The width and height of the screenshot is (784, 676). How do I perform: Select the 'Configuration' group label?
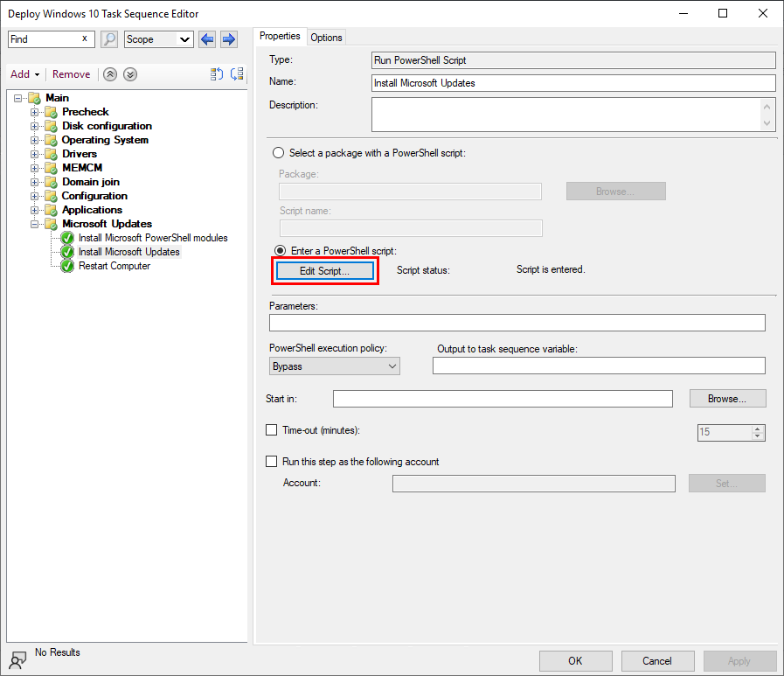click(x=94, y=196)
